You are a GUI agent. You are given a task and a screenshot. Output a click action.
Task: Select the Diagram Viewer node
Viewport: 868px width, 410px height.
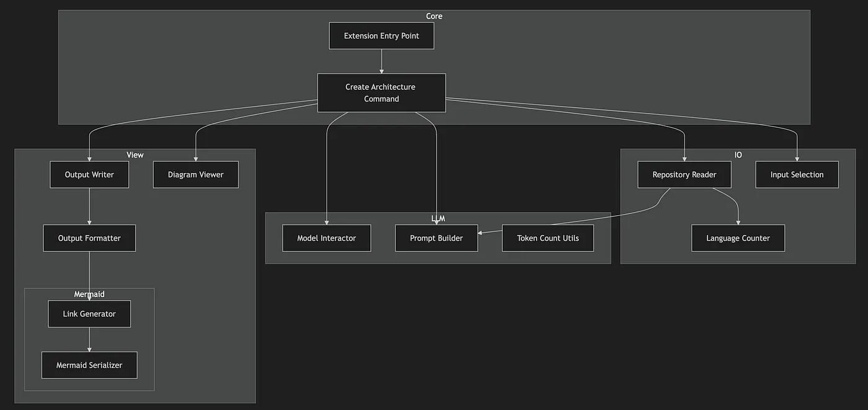(x=196, y=174)
